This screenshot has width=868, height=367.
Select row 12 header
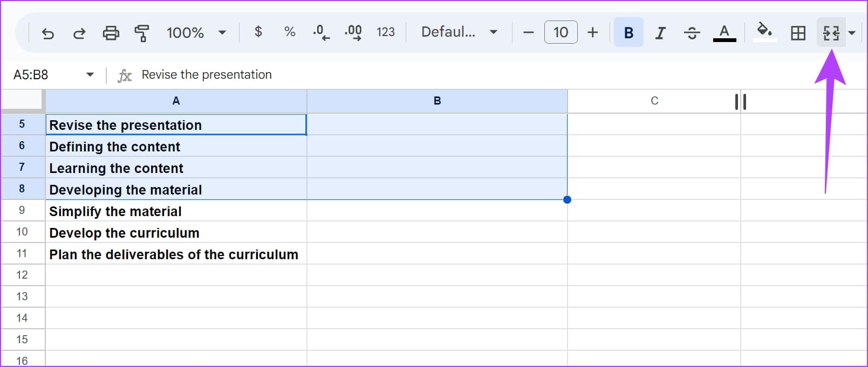click(22, 275)
